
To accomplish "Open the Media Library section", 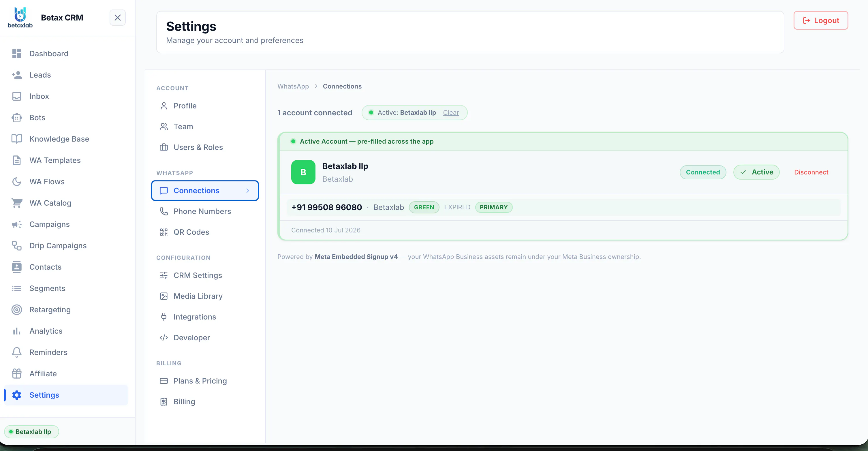I will (x=205, y=296).
